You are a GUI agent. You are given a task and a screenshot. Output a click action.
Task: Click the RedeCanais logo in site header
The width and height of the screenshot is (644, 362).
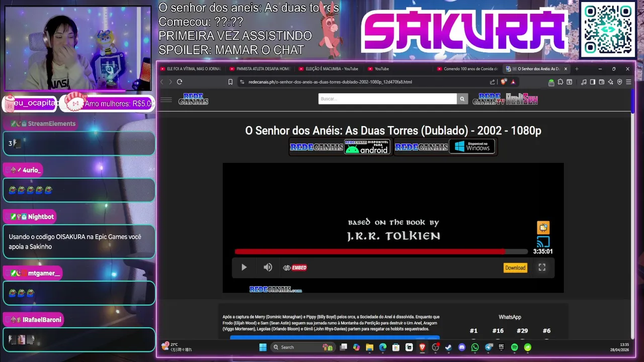(x=193, y=99)
